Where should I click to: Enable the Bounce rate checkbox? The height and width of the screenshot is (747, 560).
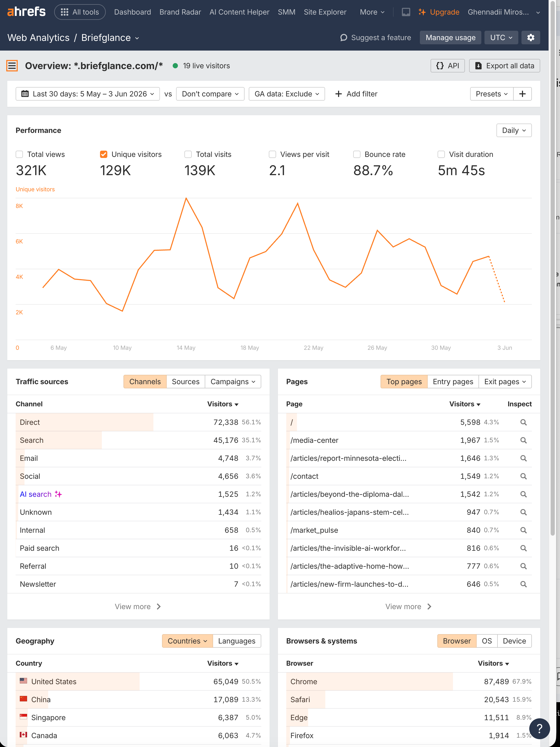tap(357, 154)
